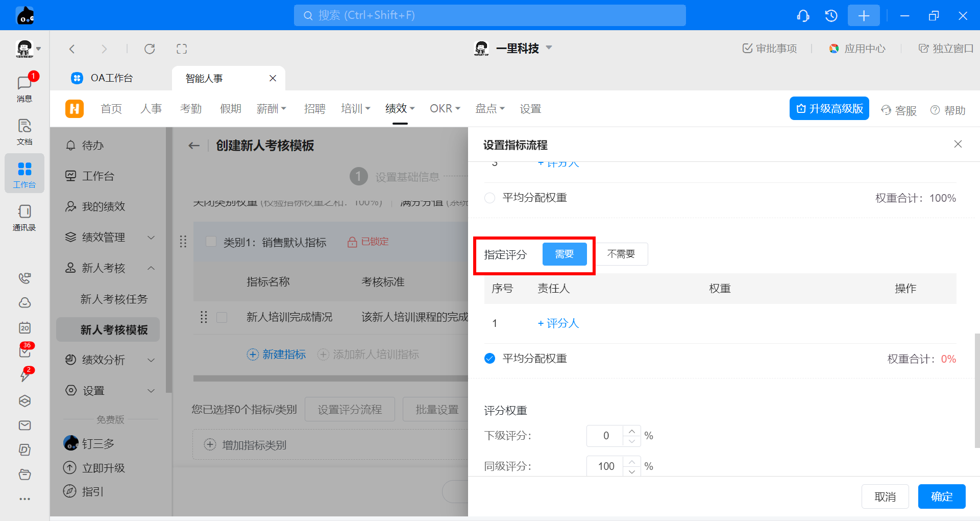Click the back arrow beside 创建新人考核模板
The height and width of the screenshot is (521, 980).
pyautogui.click(x=194, y=146)
